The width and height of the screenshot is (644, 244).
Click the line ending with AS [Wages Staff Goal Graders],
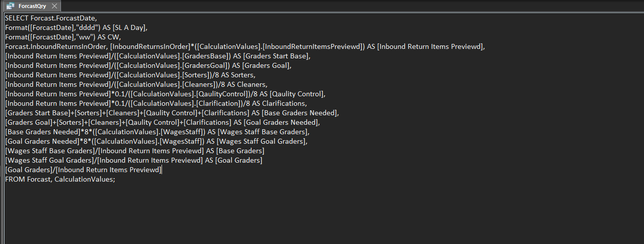(156, 141)
